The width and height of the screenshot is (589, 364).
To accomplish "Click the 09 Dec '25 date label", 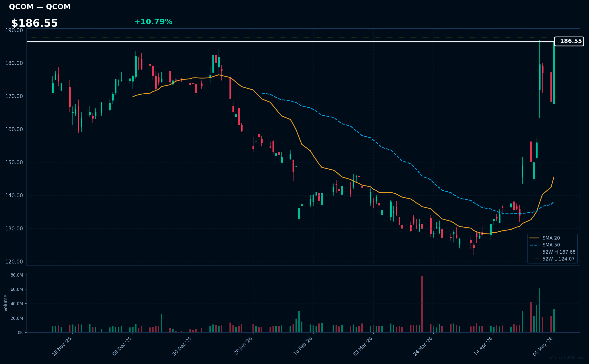I will pos(122,346).
